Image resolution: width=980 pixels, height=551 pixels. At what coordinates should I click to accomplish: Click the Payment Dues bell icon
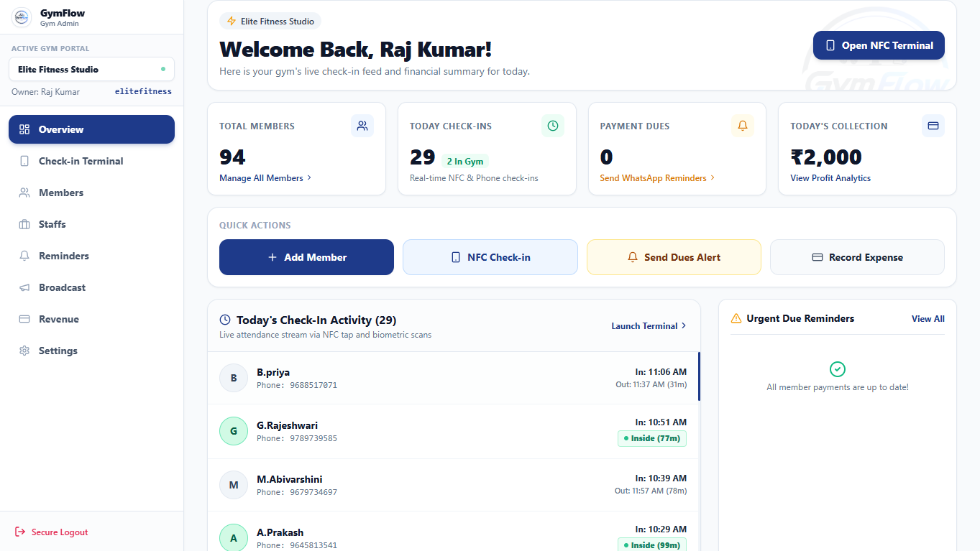point(743,126)
